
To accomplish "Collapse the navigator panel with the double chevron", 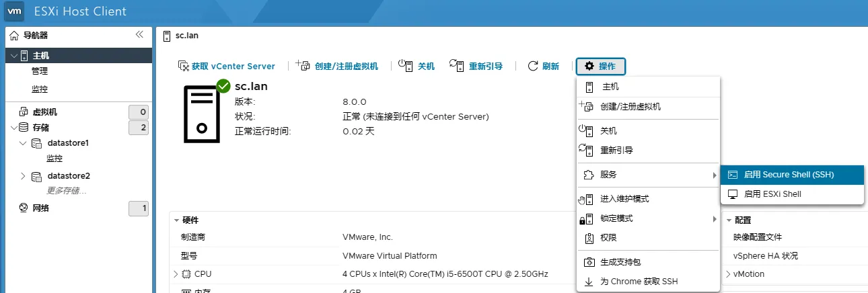I will pyautogui.click(x=139, y=35).
